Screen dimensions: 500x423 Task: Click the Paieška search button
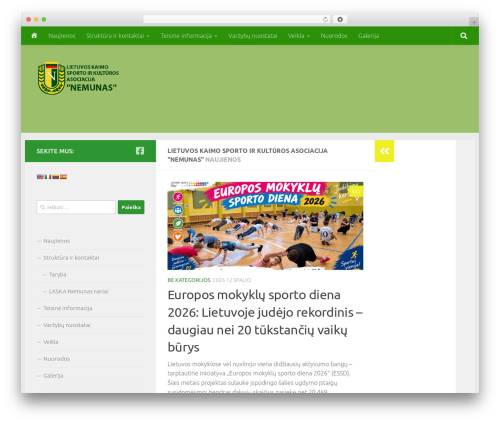click(x=131, y=207)
